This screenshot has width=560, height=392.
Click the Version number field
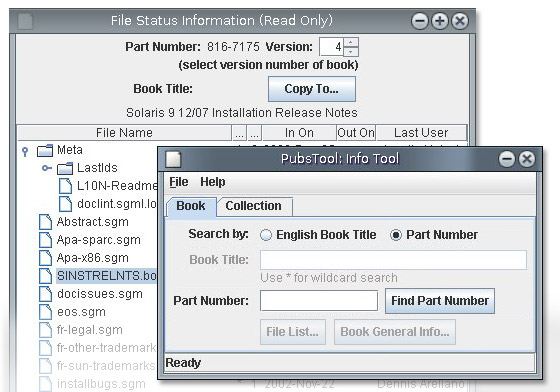click(x=331, y=47)
